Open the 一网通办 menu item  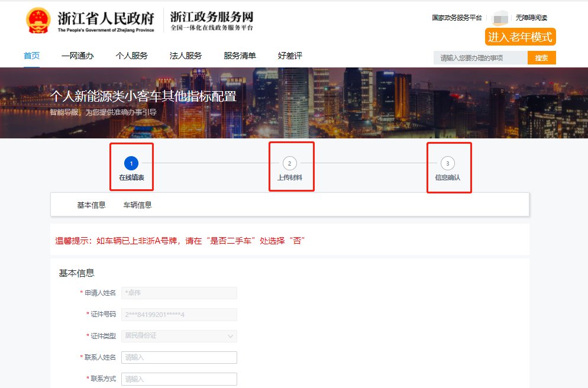77,56
